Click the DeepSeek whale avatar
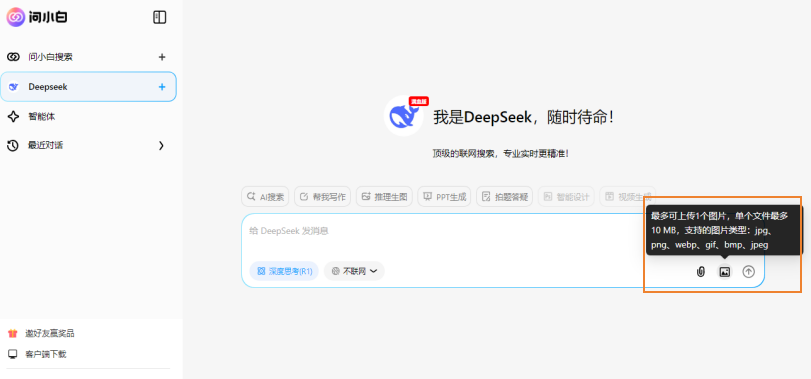Screen dimensions: 811x379 (404, 116)
